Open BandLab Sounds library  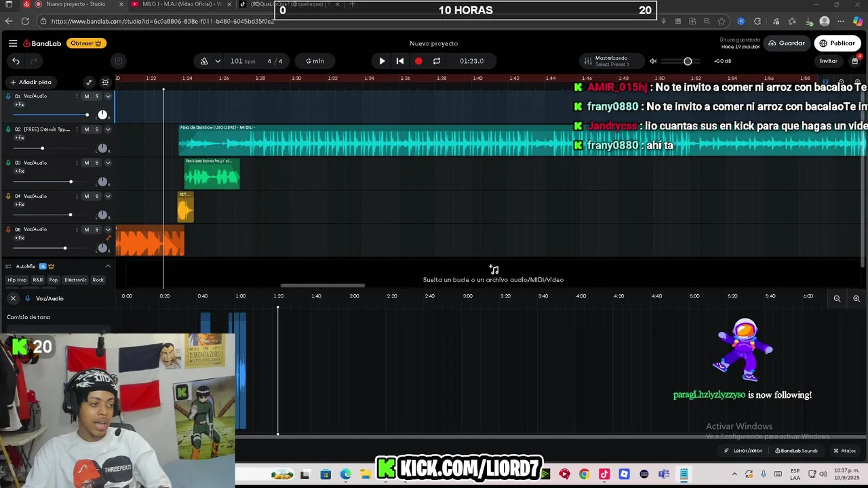click(x=796, y=451)
